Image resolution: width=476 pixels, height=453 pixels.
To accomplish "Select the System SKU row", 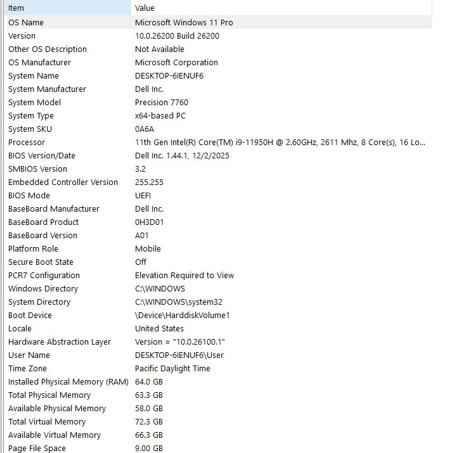I will [219, 129].
